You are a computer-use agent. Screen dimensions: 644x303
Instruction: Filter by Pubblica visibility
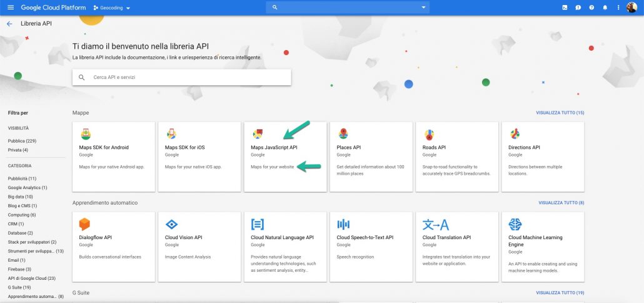22,141
